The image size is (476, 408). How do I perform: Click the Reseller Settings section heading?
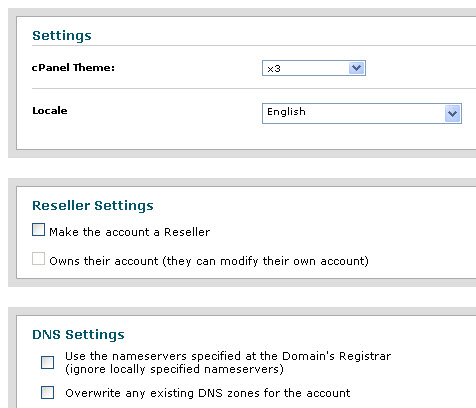pyautogui.click(x=93, y=206)
